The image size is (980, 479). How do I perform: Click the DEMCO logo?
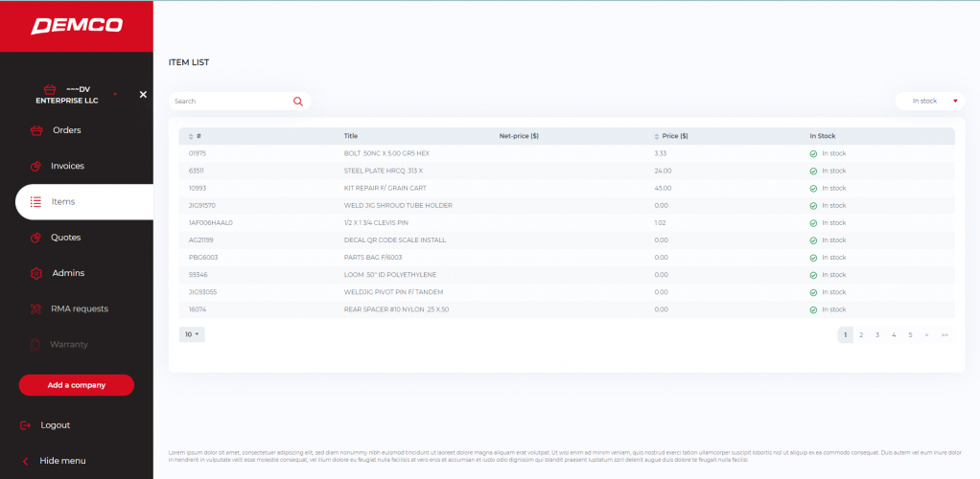pos(77,26)
